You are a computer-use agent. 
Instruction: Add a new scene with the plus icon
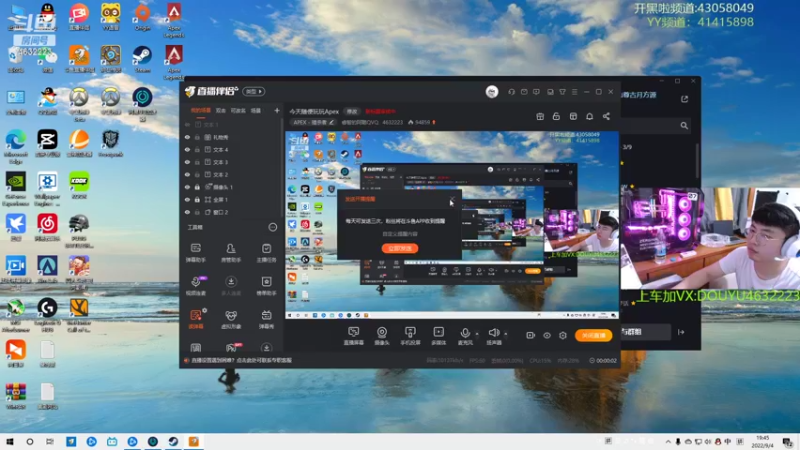277,110
